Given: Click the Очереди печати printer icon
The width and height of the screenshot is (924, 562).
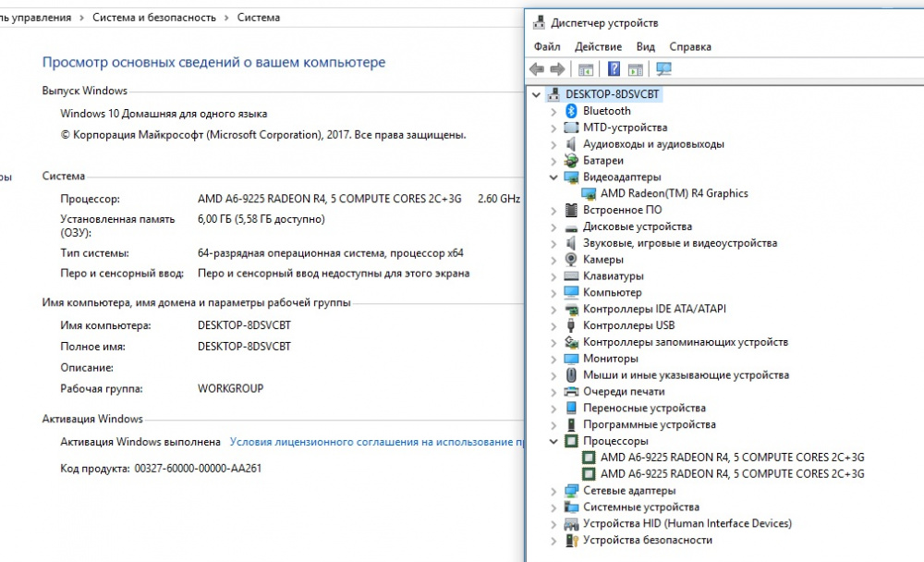Looking at the screenshot, I should tap(571, 392).
